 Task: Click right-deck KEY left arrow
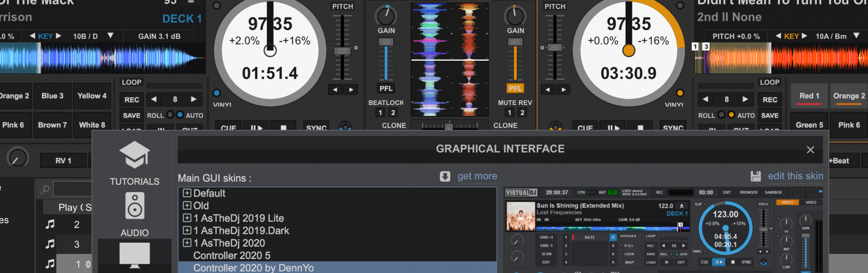tap(778, 36)
